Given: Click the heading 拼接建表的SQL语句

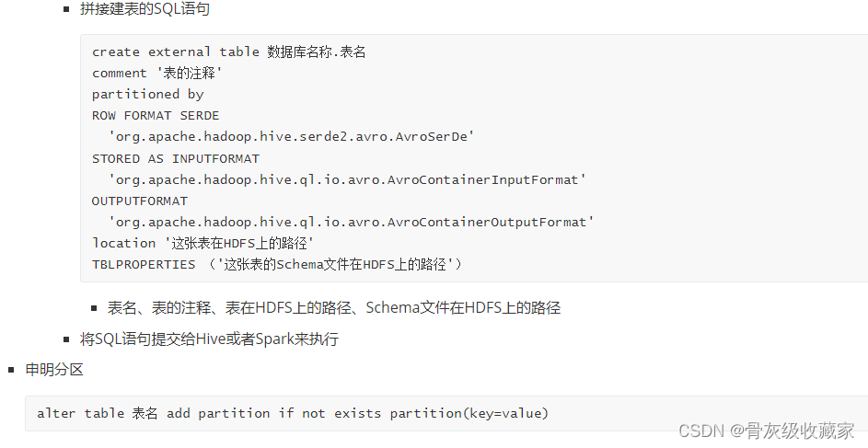Looking at the screenshot, I should [x=145, y=9].
